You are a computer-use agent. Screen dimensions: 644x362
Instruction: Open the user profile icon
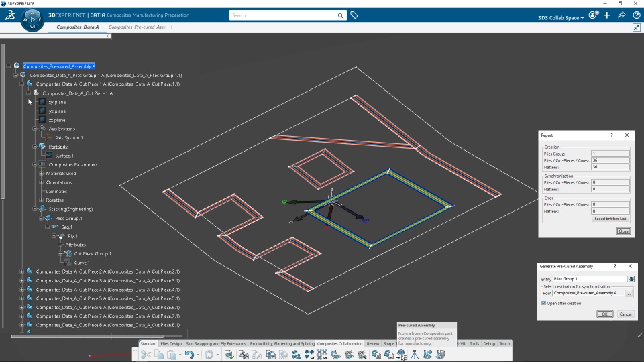tap(593, 15)
